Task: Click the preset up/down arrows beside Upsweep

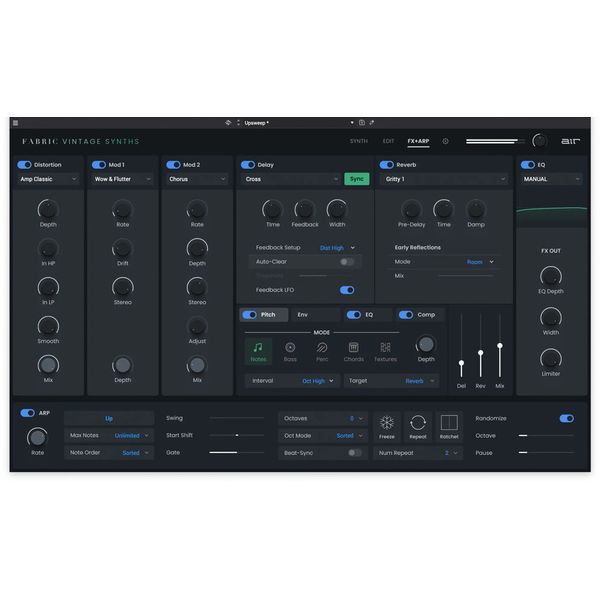Action: pyautogui.click(x=238, y=123)
